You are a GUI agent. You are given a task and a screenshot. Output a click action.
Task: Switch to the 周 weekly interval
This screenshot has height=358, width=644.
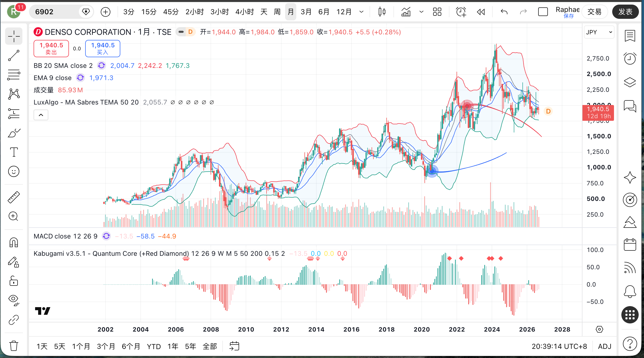point(277,12)
